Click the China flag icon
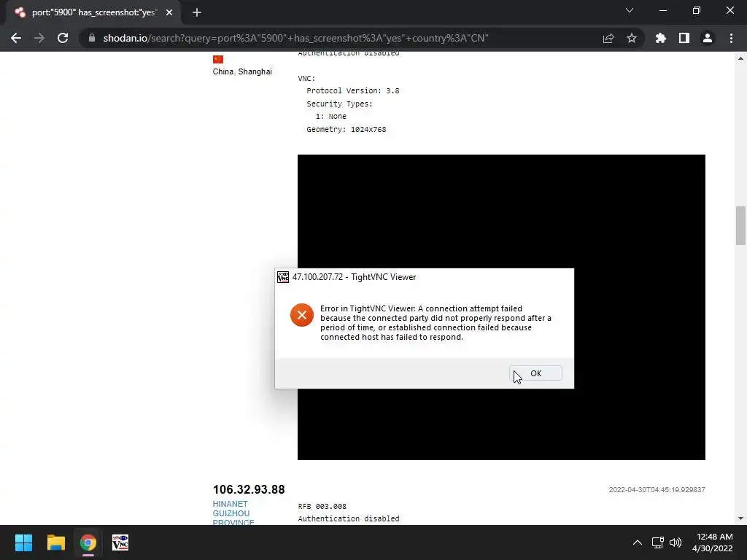 [218, 60]
